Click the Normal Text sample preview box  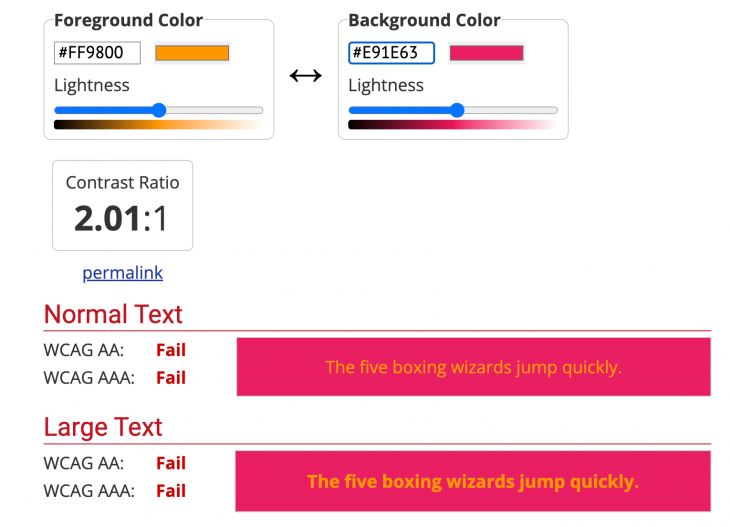(473, 367)
